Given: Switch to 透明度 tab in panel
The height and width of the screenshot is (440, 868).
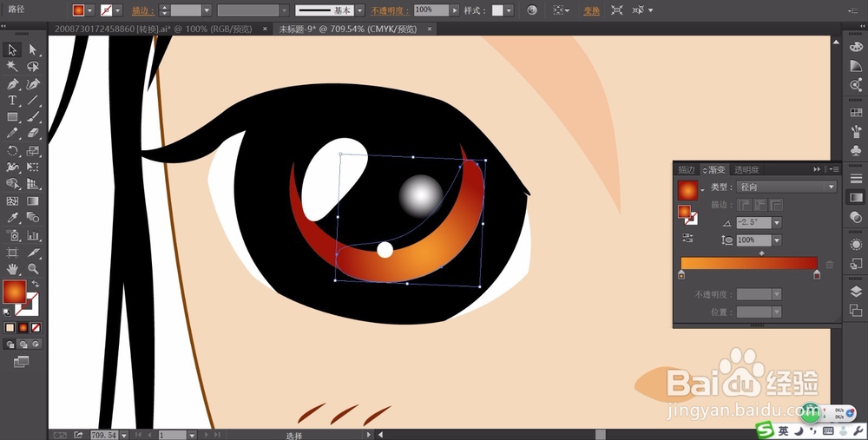Looking at the screenshot, I should [x=746, y=169].
